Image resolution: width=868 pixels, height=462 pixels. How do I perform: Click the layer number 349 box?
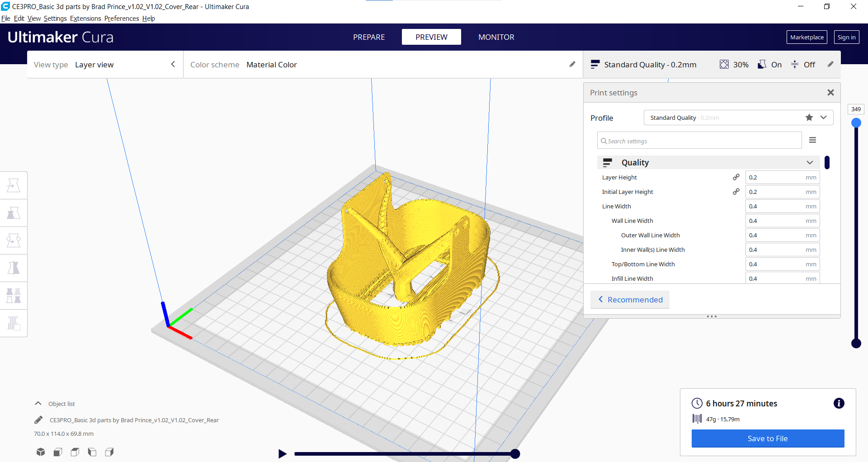pyautogui.click(x=856, y=109)
